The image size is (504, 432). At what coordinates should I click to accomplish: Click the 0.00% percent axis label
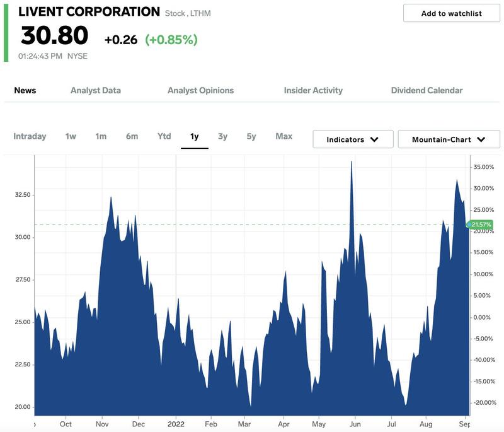pyautogui.click(x=482, y=317)
